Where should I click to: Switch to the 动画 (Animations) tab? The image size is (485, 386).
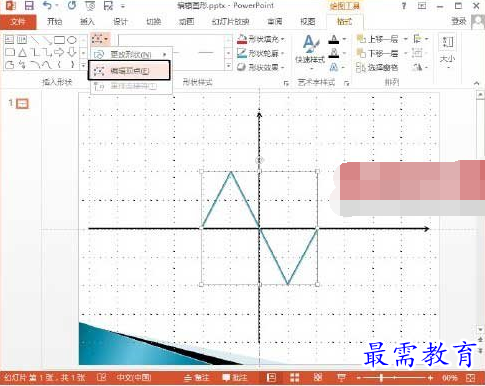[x=186, y=22]
